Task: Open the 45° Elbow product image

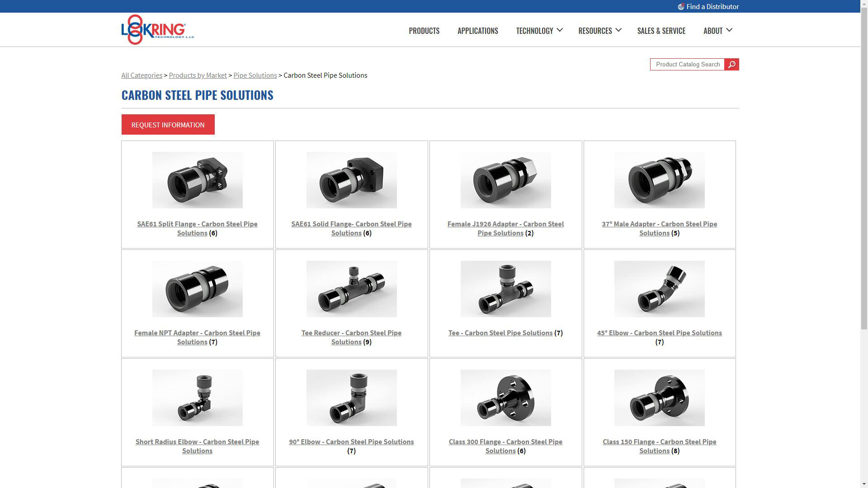Action: [x=659, y=289]
